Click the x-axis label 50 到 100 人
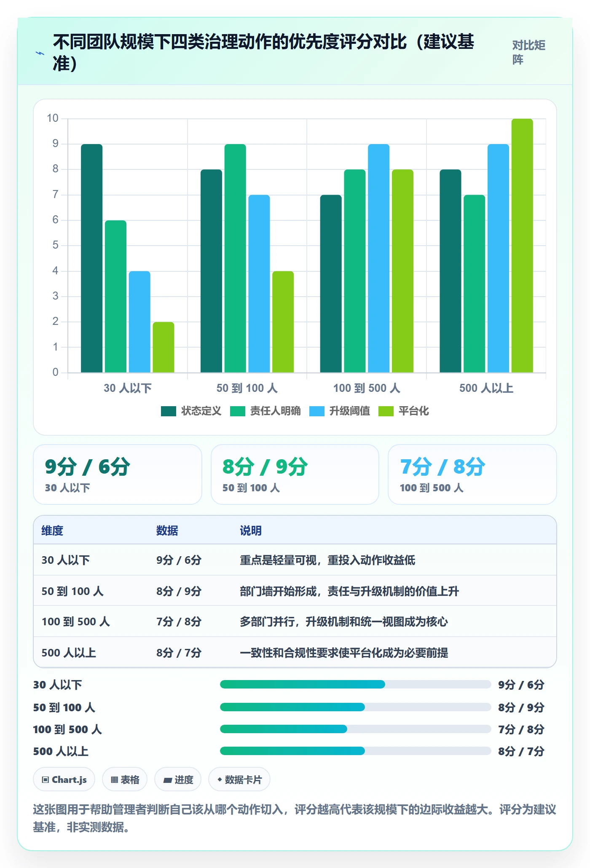 pyautogui.click(x=247, y=388)
